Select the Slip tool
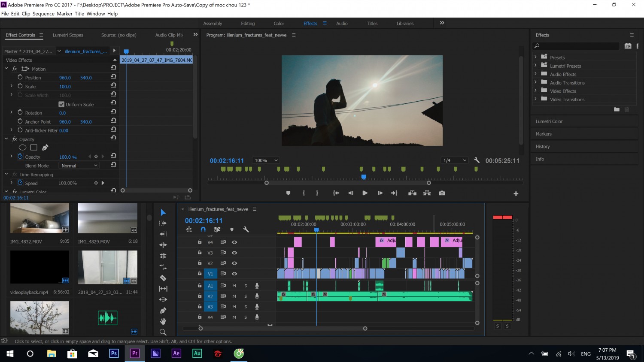The width and height of the screenshot is (644, 362). (x=163, y=289)
